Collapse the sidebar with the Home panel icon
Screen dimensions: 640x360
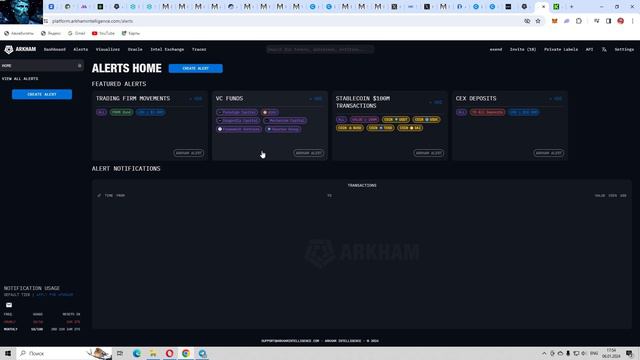point(79,66)
